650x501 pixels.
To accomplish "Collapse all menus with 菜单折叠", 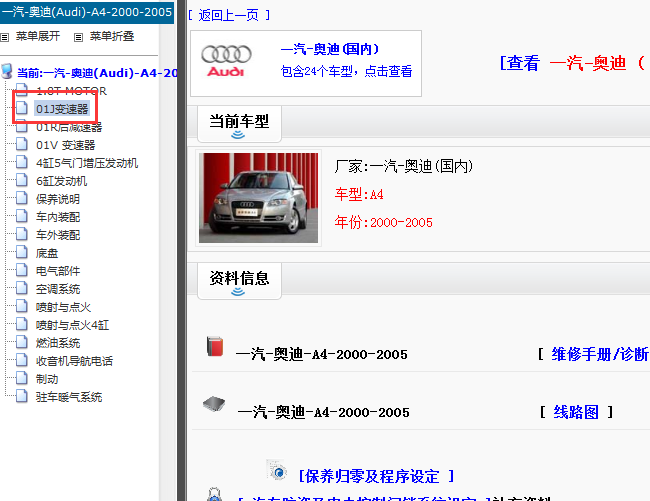I will click(112, 36).
